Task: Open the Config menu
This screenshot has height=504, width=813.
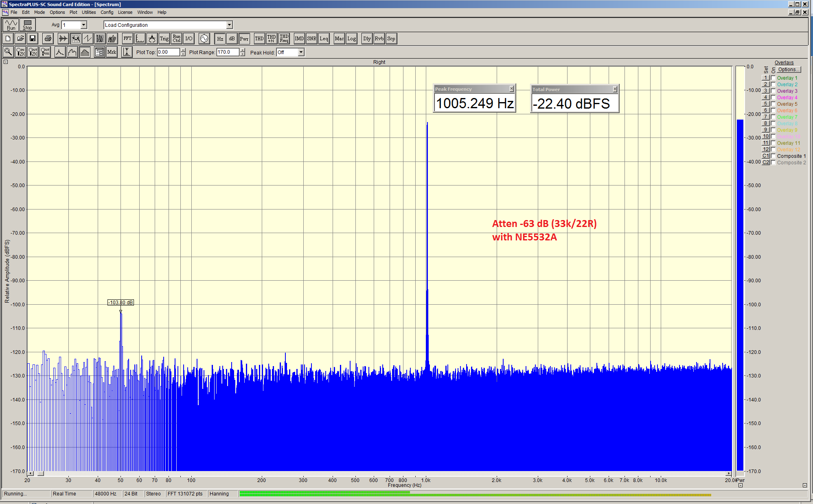Action: (x=107, y=12)
